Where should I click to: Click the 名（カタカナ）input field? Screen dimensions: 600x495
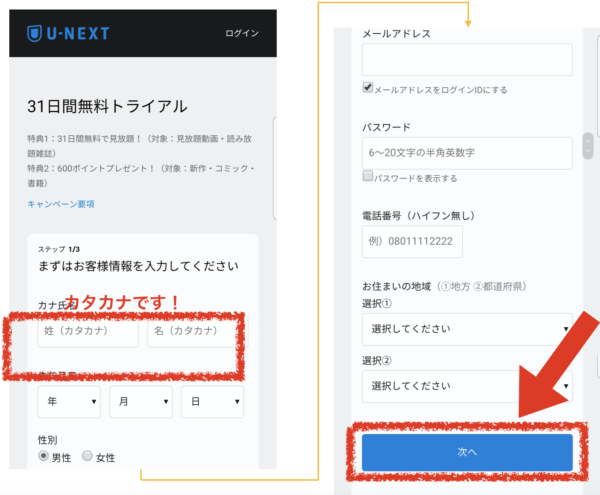pos(198,331)
